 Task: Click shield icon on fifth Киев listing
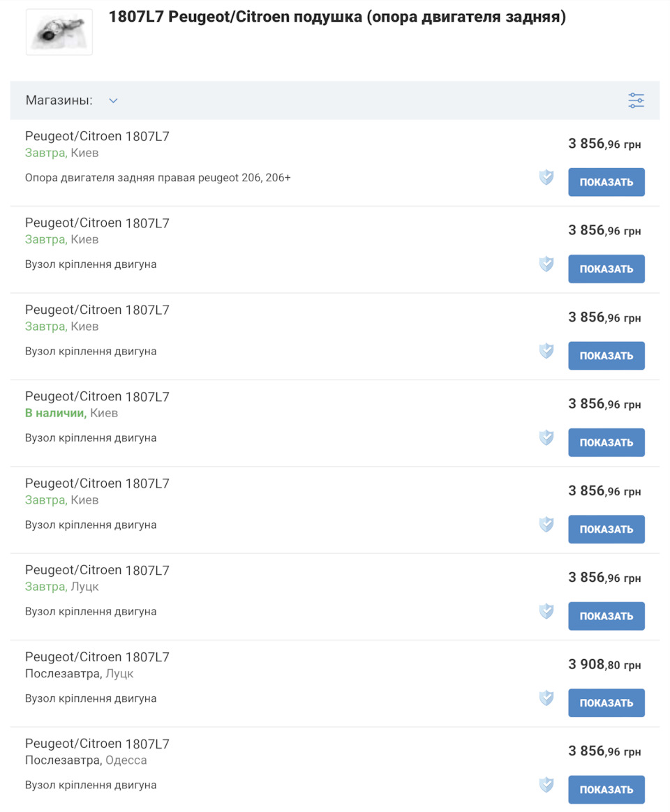[546, 525]
